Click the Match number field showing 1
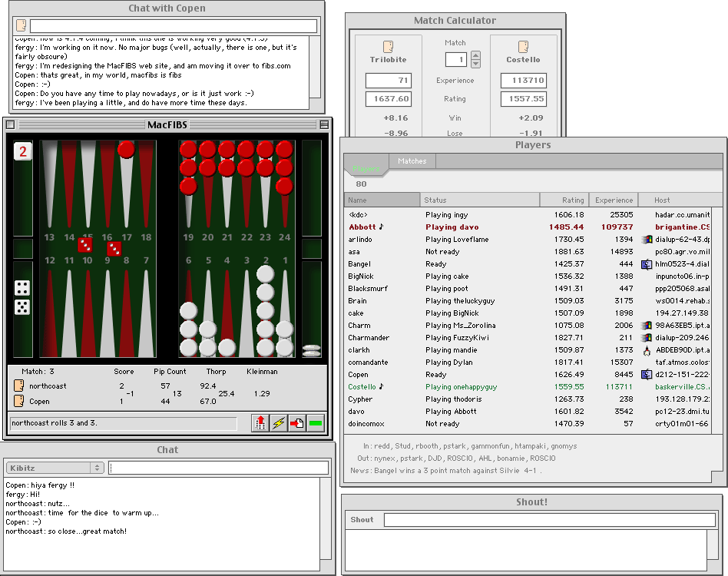The image size is (728, 576). (455, 59)
